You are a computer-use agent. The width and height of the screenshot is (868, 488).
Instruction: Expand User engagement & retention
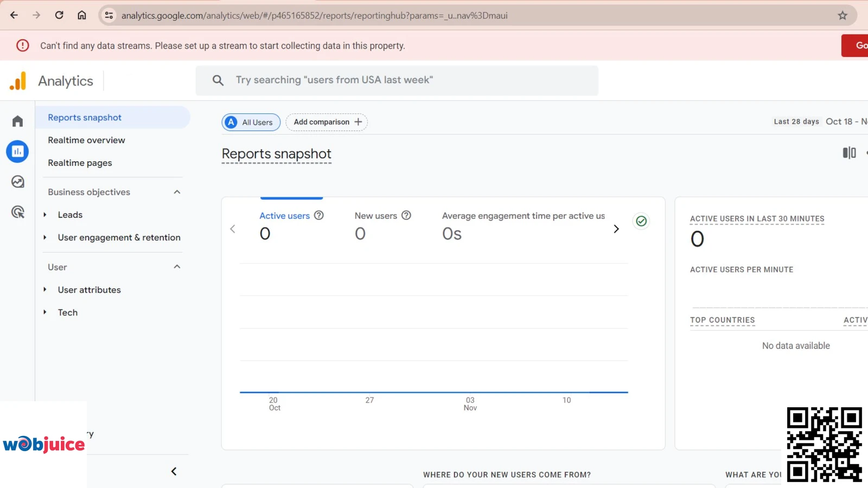tap(45, 237)
